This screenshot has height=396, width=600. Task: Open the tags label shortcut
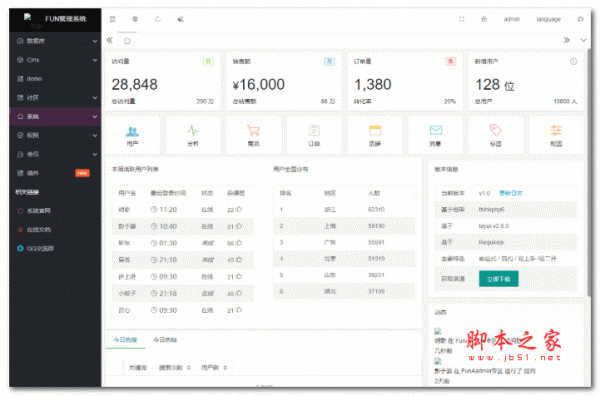[x=496, y=130]
